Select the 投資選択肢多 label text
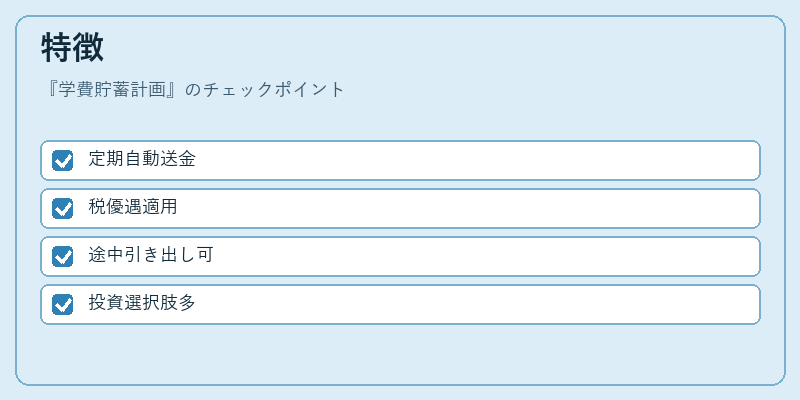 142,304
